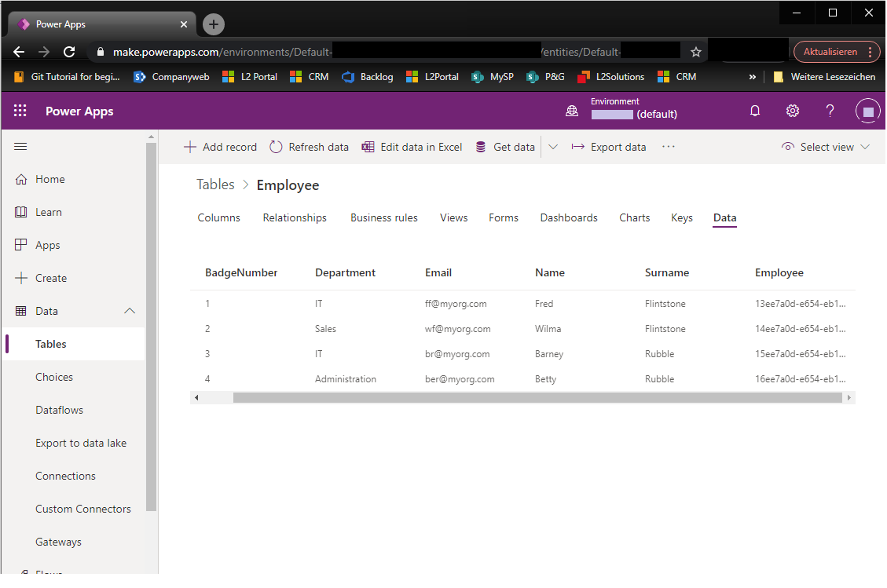Bookmark page using star icon

click(695, 52)
